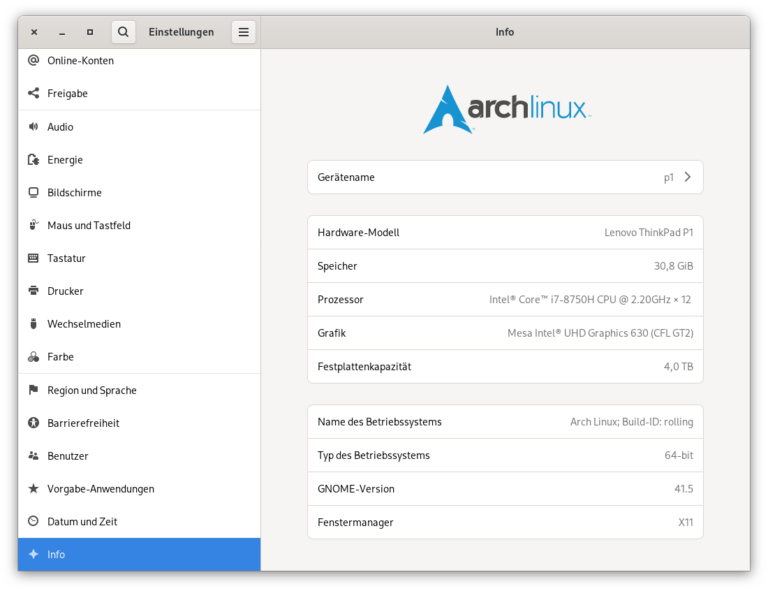Open the Freigabe settings panel
This screenshot has width=768, height=591.
pos(139,93)
